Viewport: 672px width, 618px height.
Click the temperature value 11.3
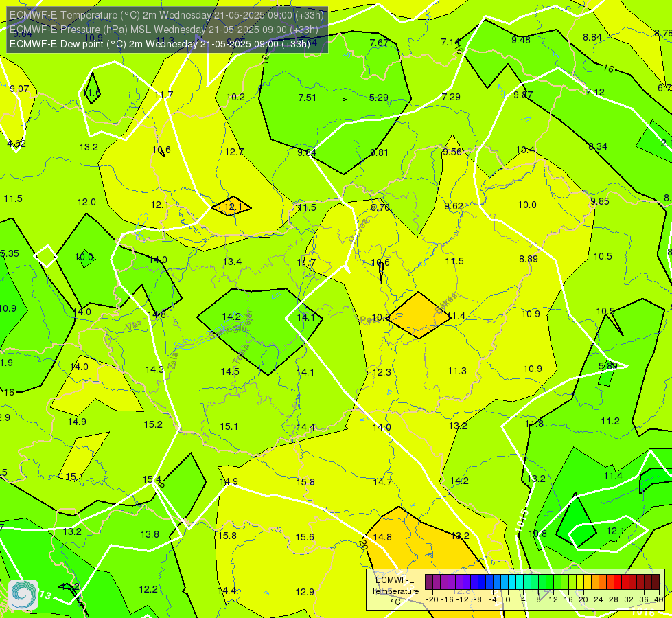[457, 371]
